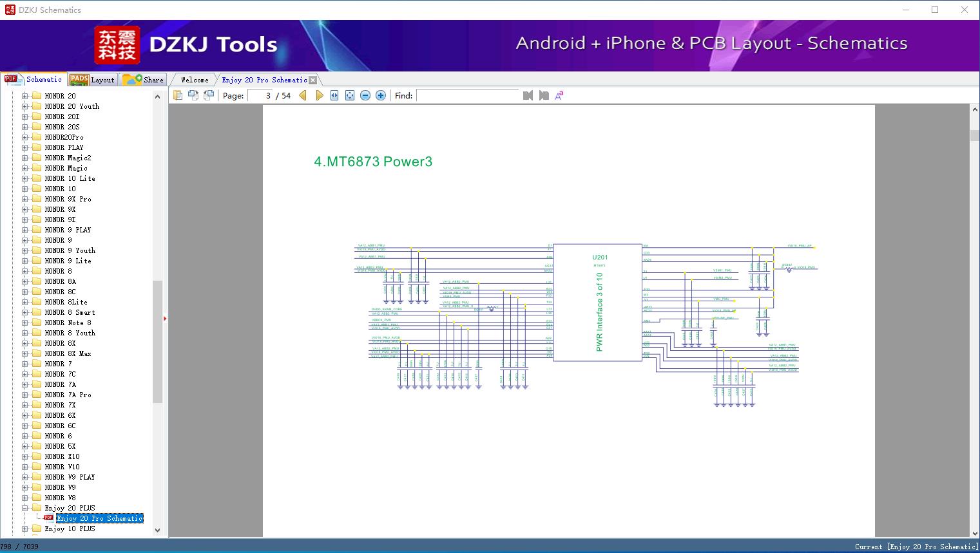Select the Enjoy 20 Pro Schematic tab
Image resolution: width=980 pixels, height=553 pixels.
(x=264, y=80)
